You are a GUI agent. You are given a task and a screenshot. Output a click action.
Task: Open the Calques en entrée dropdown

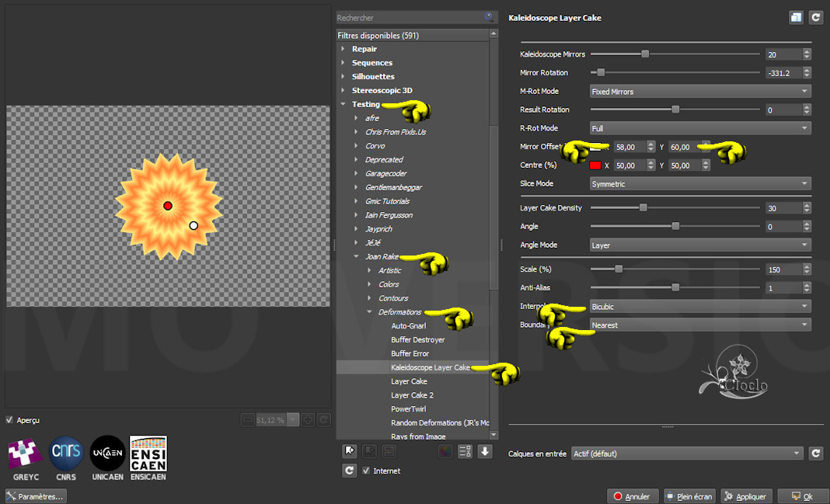pos(686,454)
